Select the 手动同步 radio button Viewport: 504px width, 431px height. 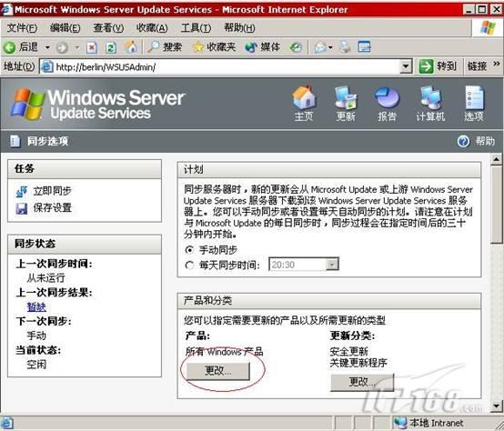pos(189,249)
